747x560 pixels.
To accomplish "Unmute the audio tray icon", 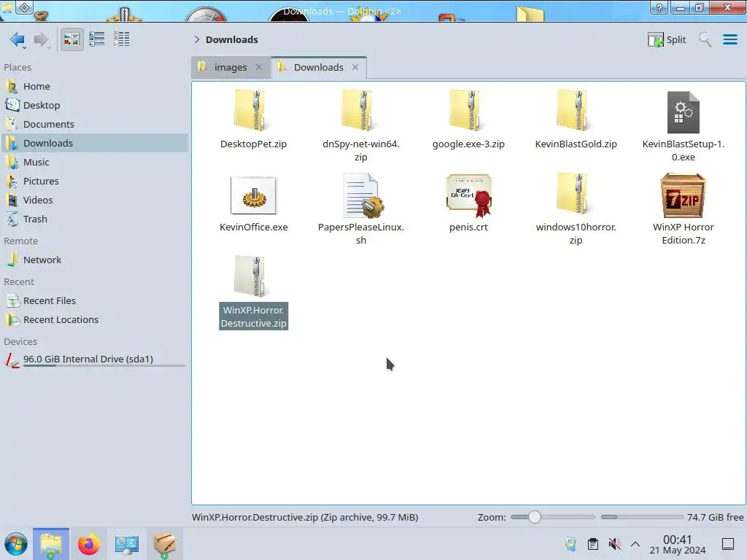I will (614, 544).
